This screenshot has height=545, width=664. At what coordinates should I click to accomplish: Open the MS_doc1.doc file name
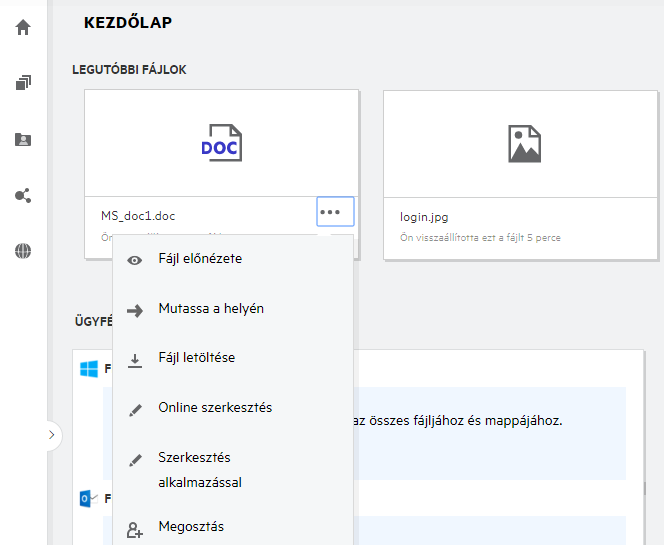tap(138, 216)
